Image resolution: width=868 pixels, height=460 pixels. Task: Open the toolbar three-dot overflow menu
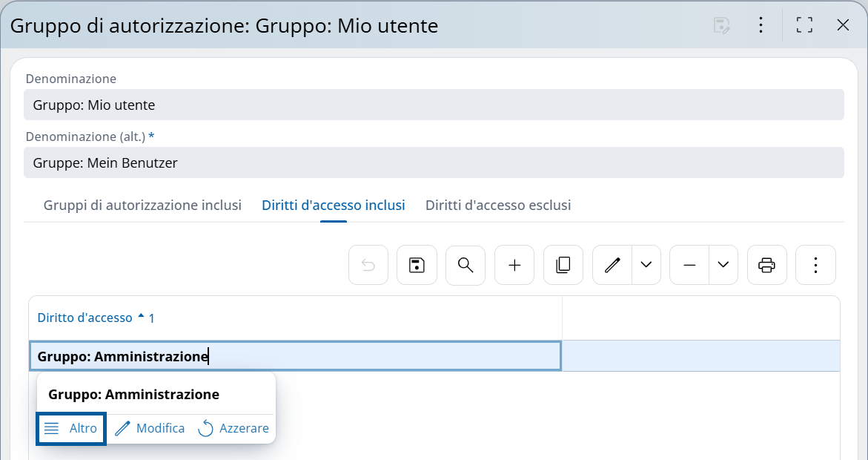[815, 265]
